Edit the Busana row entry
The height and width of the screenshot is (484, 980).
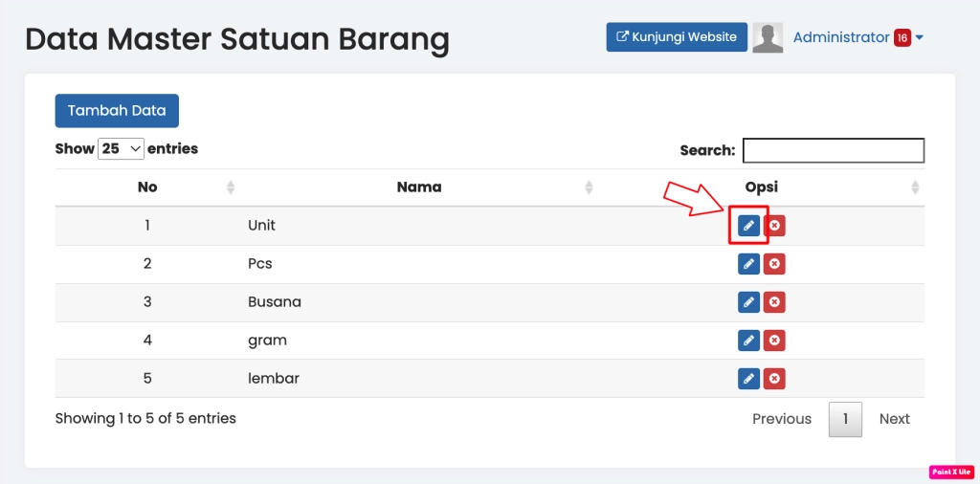coord(748,302)
